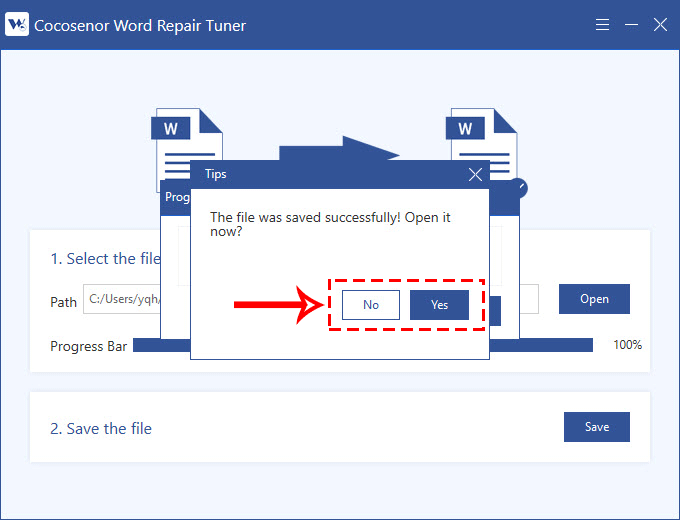Image resolution: width=680 pixels, height=520 pixels.
Task: Click the No button in Tips dialog
Action: [x=371, y=305]
